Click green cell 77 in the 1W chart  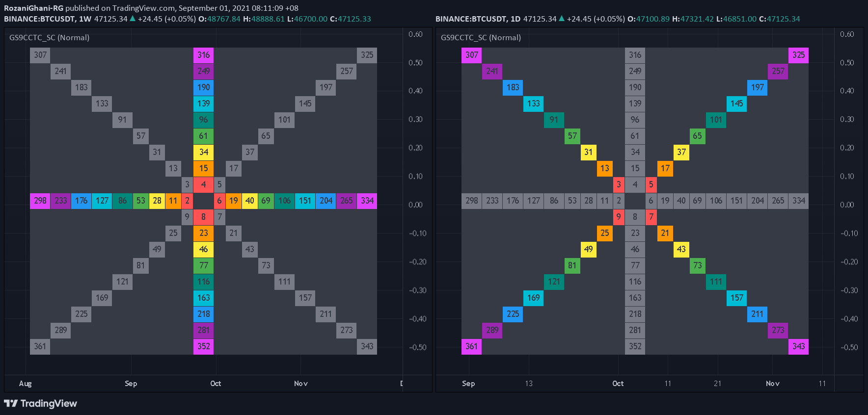203,265
